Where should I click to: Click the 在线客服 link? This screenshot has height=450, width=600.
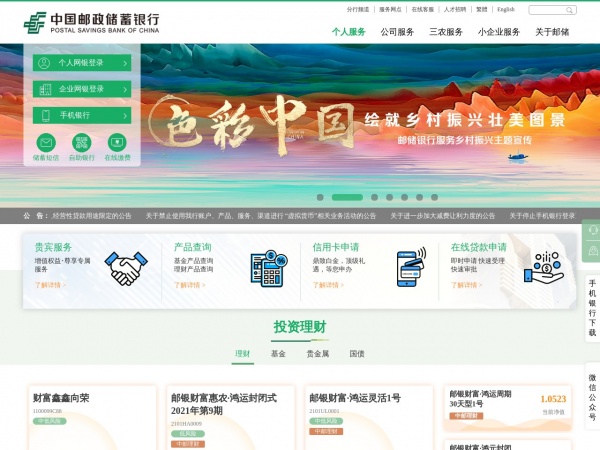422,10
